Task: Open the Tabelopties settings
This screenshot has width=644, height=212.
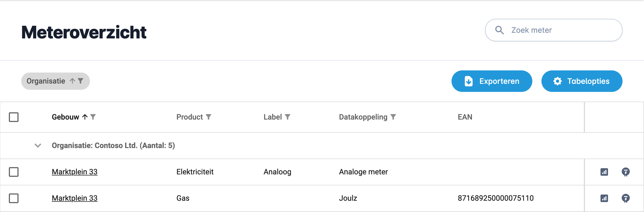Action: coord(582,81)
